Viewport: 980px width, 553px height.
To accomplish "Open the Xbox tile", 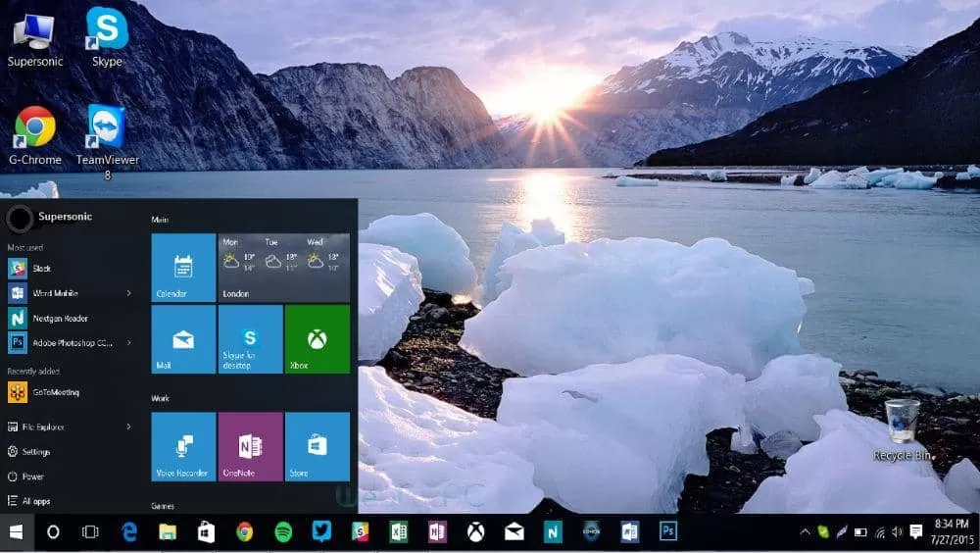I will point(318,339).
